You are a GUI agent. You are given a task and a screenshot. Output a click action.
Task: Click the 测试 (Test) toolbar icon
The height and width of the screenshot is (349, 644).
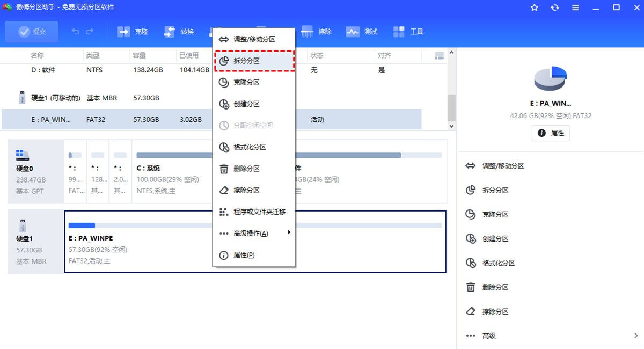(362, 32)
